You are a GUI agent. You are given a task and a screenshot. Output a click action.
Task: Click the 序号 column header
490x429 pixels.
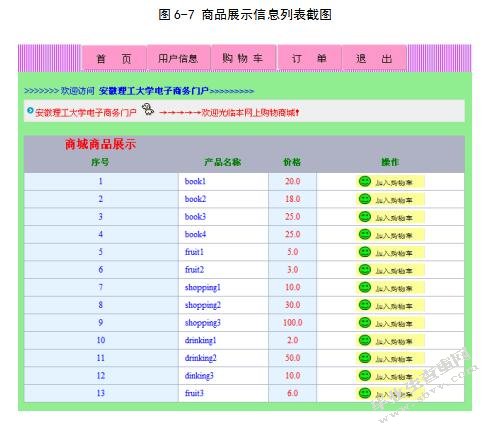pos(100,162)
